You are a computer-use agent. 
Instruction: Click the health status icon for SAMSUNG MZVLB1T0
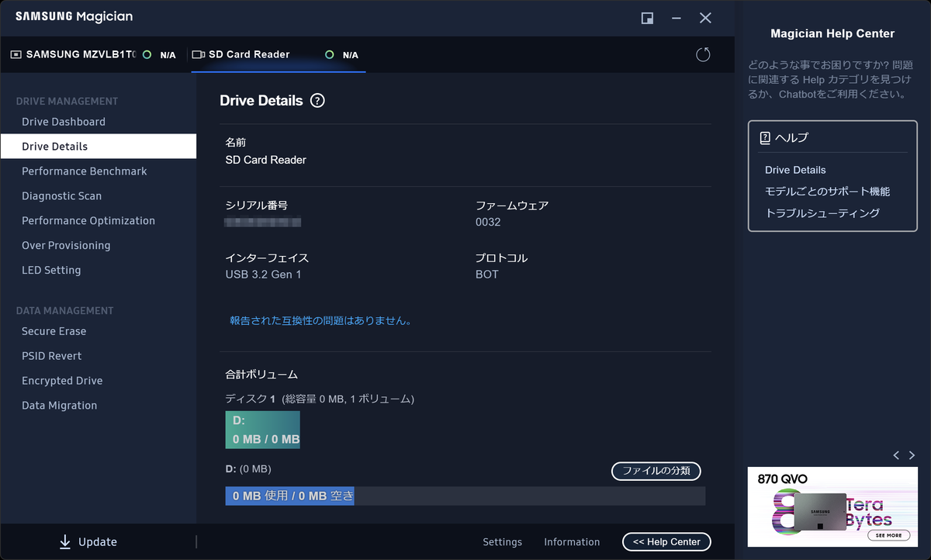click(x=147, y=54)
